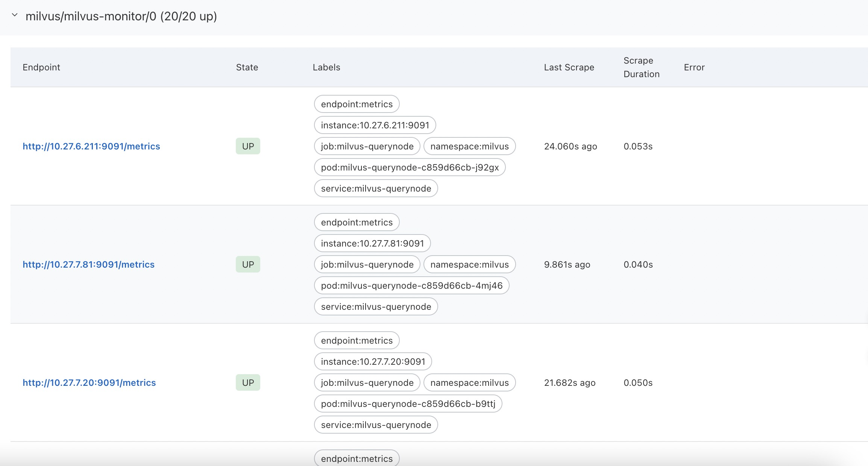The image size is (868, 466).
Task: Click service:milvus-querynode label in 10.27.7.81 row
Action: point(376,306)
